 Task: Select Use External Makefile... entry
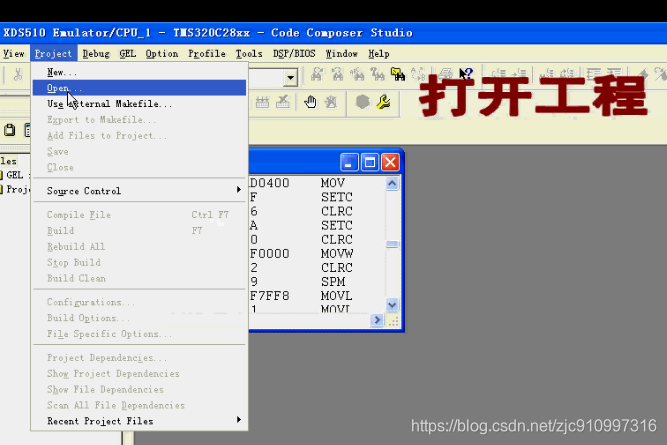tap(140, 104)
